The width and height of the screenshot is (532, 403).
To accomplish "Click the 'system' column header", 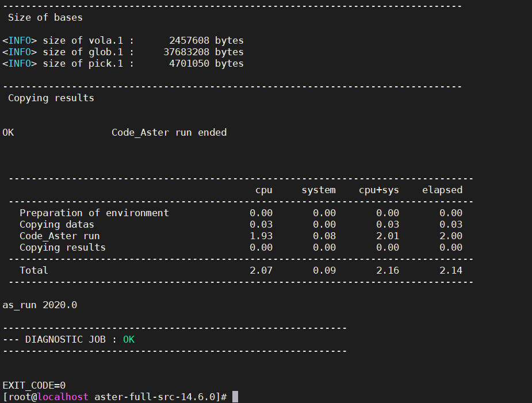I will (x=319, y=190).
